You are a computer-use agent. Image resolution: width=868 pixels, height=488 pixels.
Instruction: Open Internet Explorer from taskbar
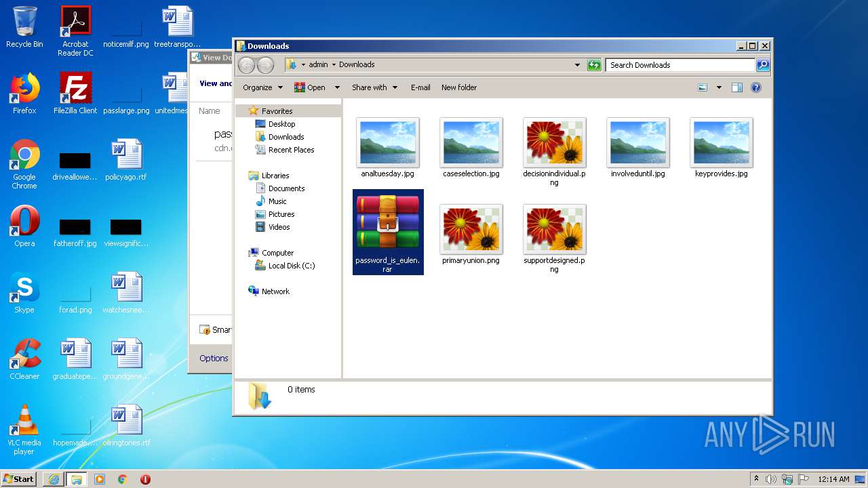(x=54, y=479)
